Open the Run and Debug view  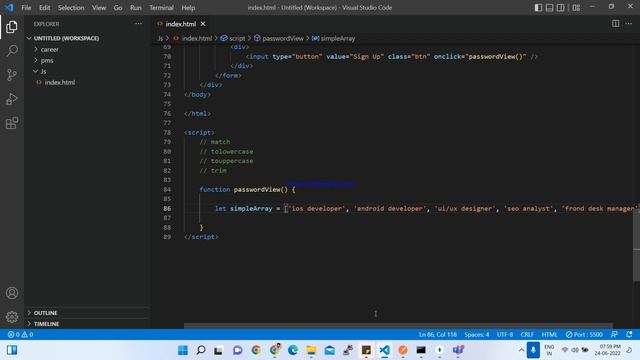pyautogui.click(x=12, y=99)
